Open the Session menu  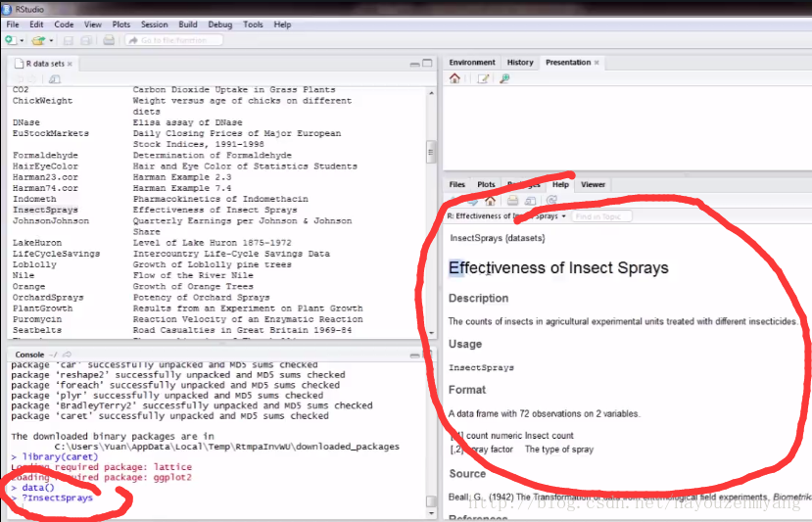tap(155, 24)
